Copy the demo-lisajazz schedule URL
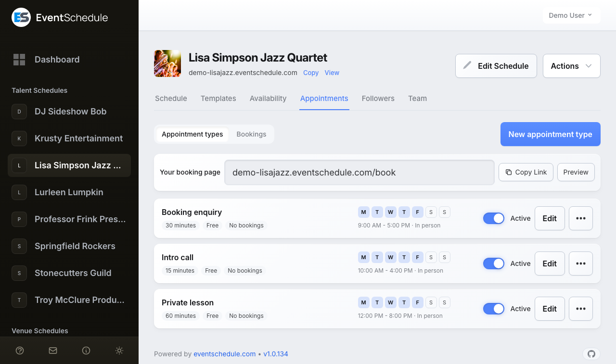Screen dimensions: 616x364 pos(311,73)
